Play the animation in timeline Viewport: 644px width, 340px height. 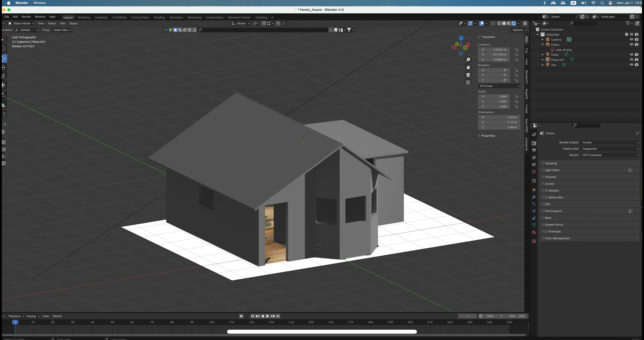point(267,316)
